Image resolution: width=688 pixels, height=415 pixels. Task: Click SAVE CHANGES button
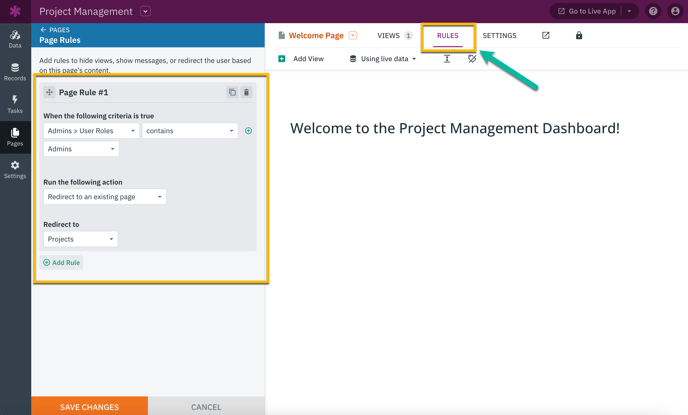pos(90,407)
